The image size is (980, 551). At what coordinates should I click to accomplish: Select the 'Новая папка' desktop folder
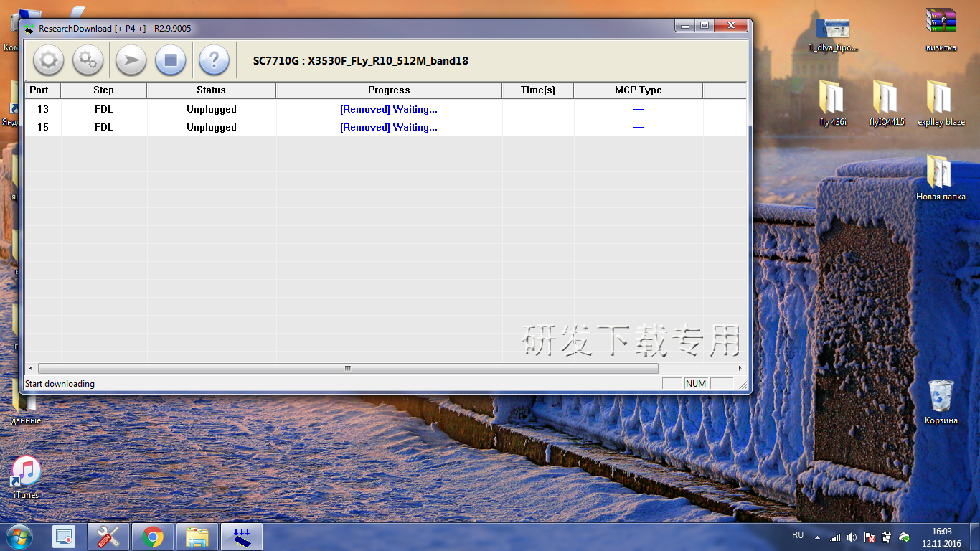[x=941, y=177]
